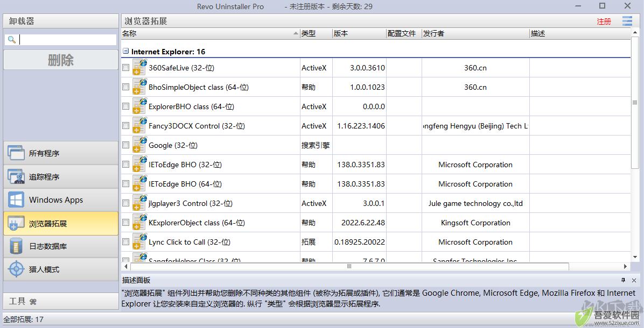Check the jlgplayer3 Control checkbox
The image size is (644, 328).
[125, 203]
